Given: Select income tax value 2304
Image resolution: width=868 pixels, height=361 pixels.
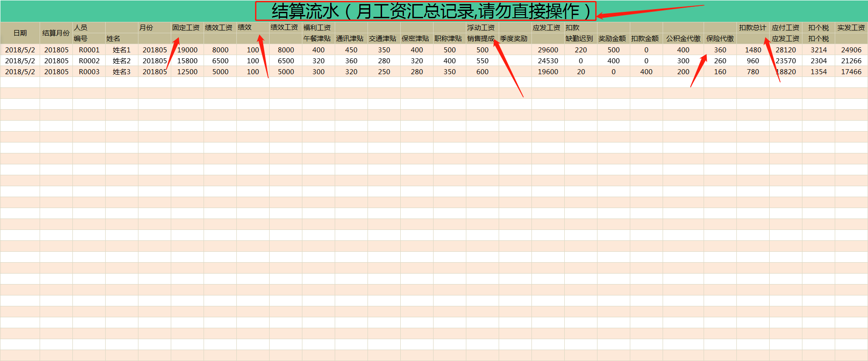Looking at the screenshot, I should [x=818, y=61].
